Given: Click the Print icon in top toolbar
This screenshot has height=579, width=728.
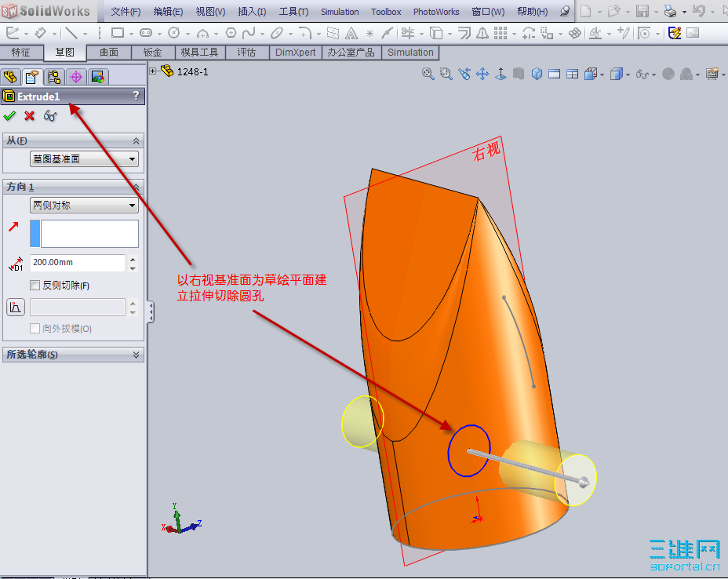Looking at the screenshot, I should tap(670, 11).
